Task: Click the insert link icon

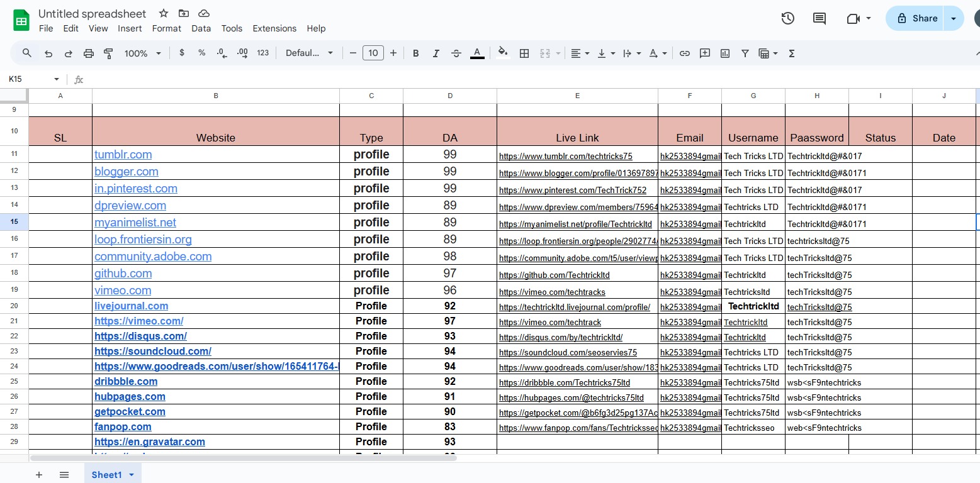Action: point(685,53)
